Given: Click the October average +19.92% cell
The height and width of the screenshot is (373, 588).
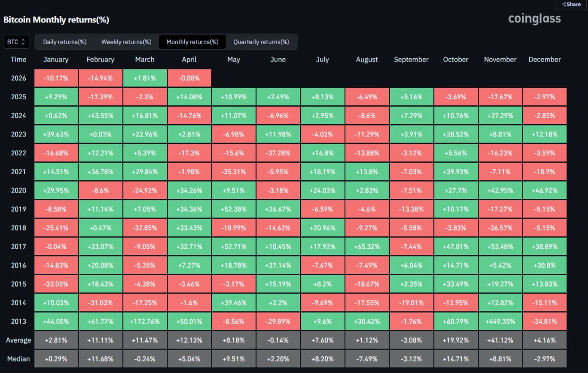Looking at the screenshot, I should (455, 340).
